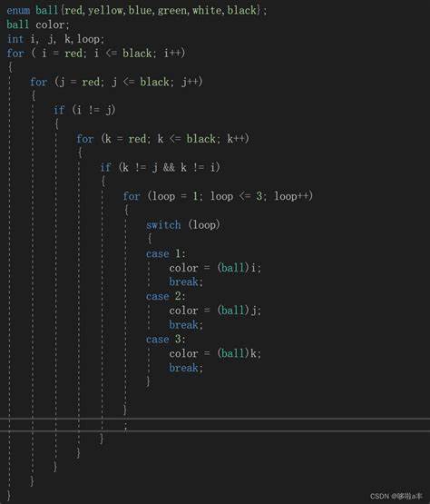
Task: Click the for keyword of k loop
Action: click(84, 139)
